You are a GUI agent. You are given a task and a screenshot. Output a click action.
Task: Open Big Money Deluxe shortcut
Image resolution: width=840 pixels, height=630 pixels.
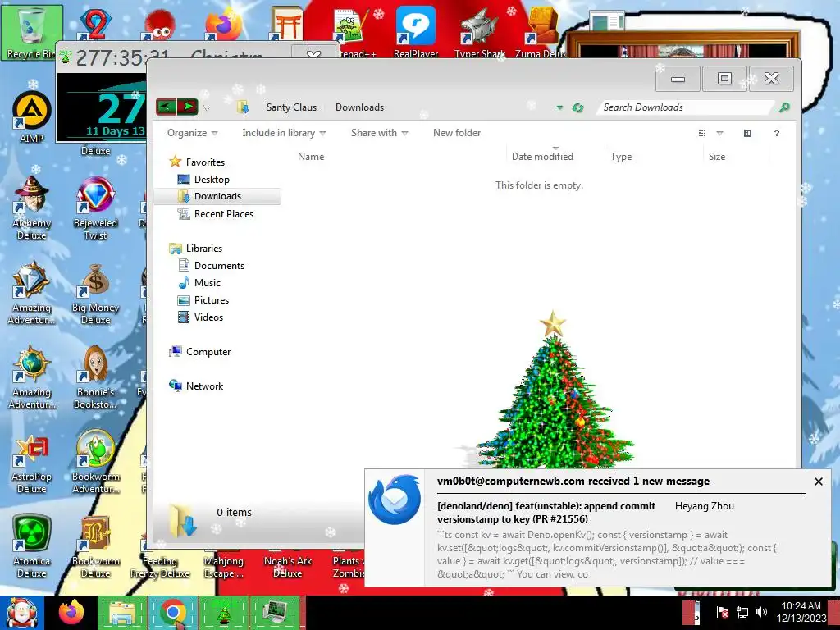tap(95, 294)
